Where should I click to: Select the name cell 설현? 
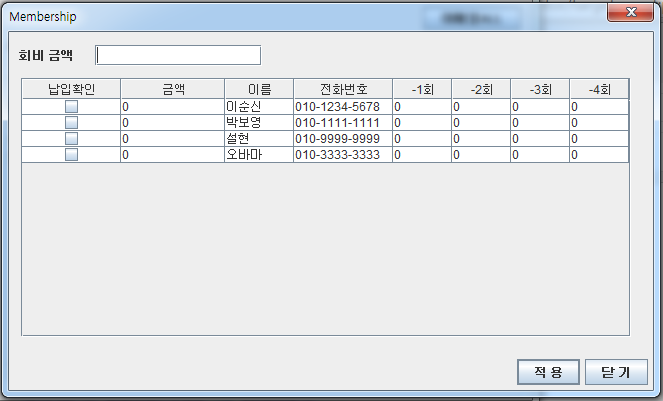[259, 139]
